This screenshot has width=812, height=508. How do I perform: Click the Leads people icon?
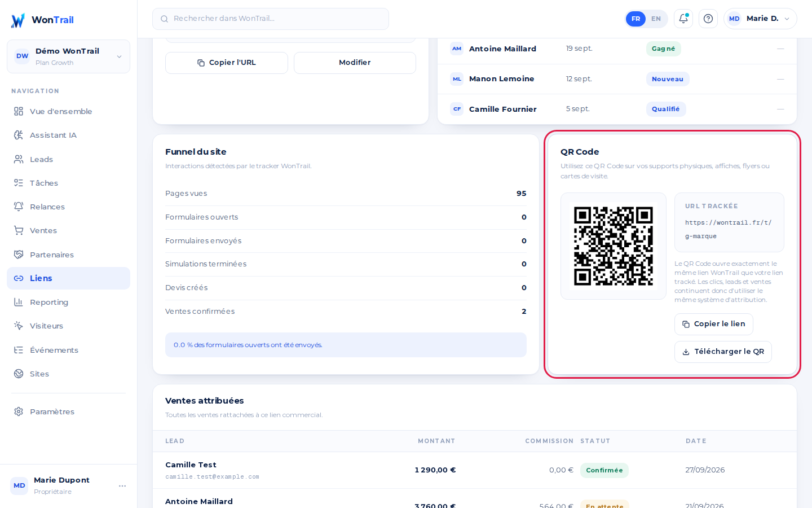[x=19, y=159]
